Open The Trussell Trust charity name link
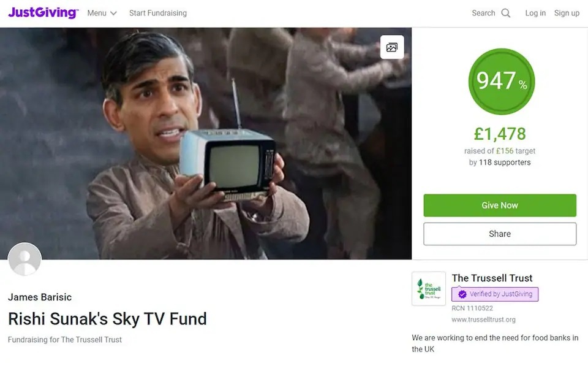This screenshot has height=368, width=588. point(492,278)
